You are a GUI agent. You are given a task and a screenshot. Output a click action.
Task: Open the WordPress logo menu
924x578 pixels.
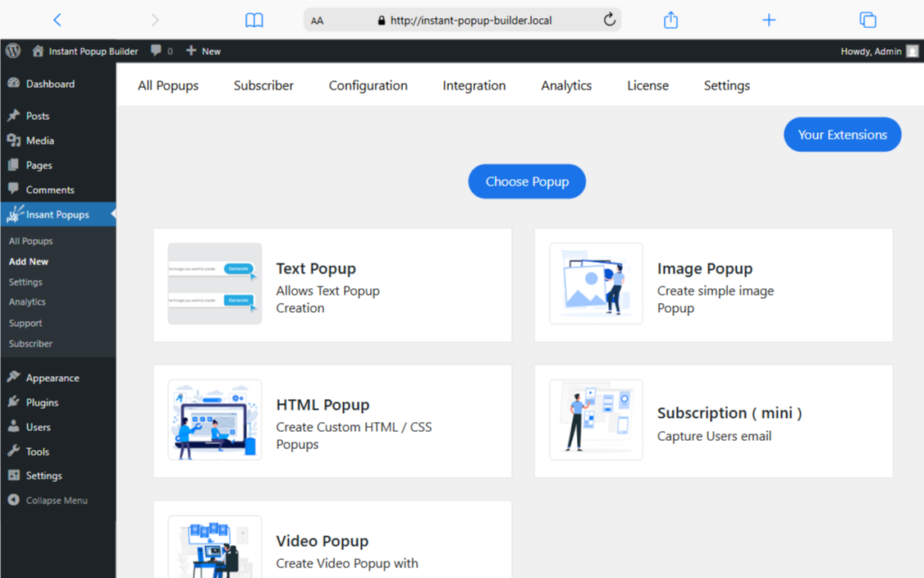point(13,51)
